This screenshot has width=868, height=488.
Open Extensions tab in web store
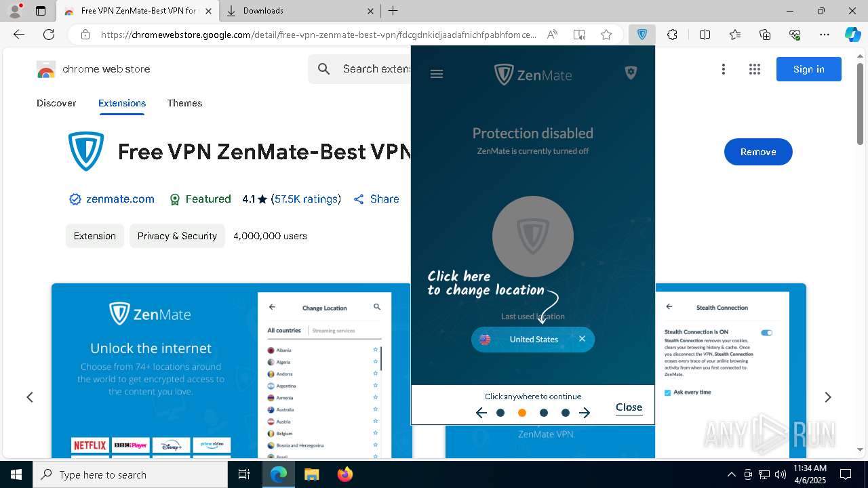[122, 103]
